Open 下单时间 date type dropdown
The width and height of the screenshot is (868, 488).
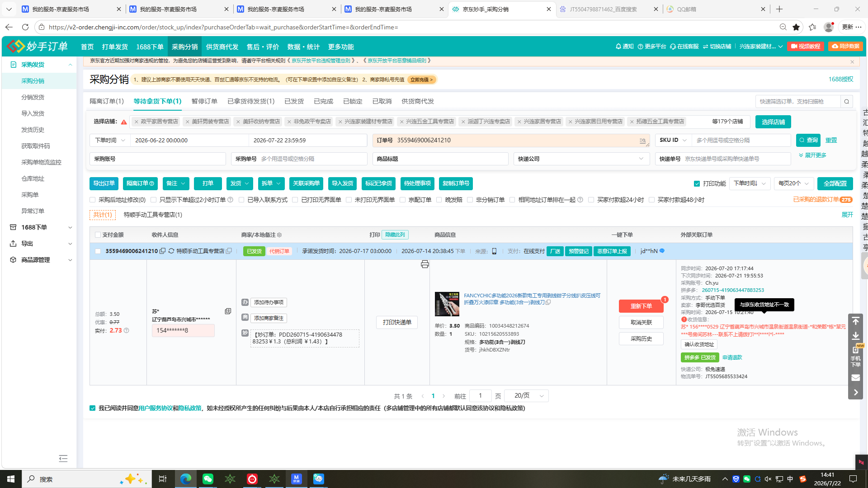click(x=110, y=141)
